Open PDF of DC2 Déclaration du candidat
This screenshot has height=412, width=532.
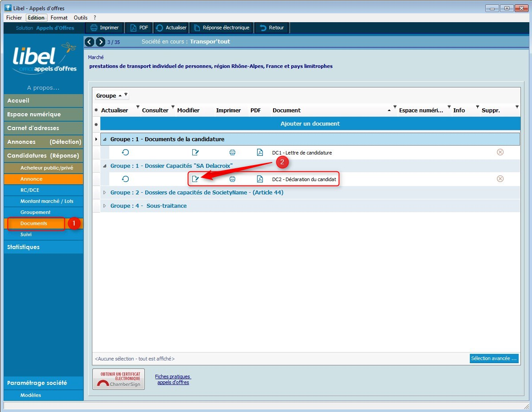259,179
